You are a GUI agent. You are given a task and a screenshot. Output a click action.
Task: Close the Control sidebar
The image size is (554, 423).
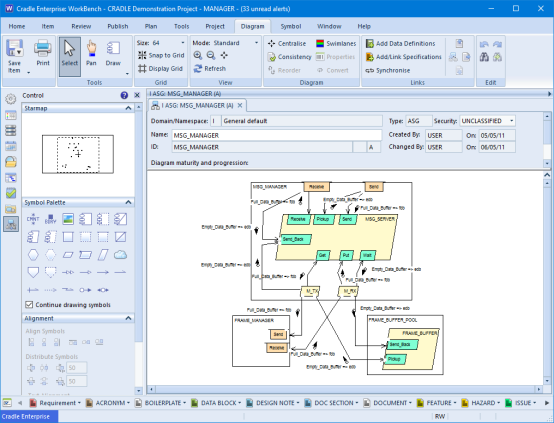click(x=137, y=95)
